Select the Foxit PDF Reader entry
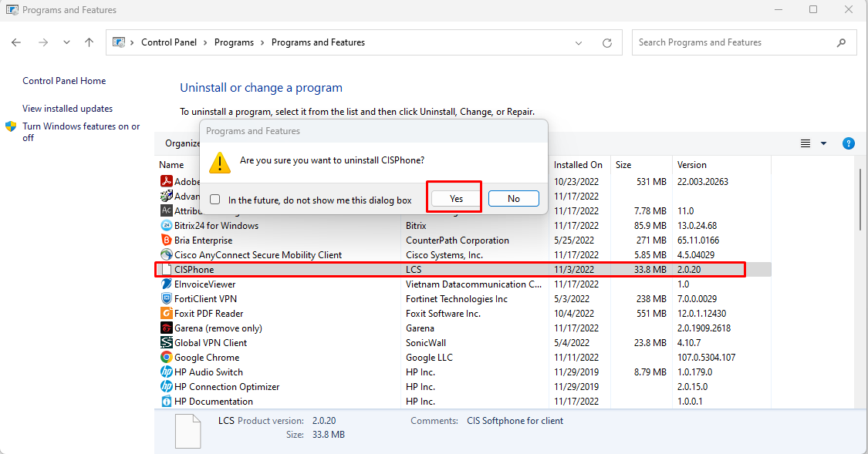 coord(208,314)
